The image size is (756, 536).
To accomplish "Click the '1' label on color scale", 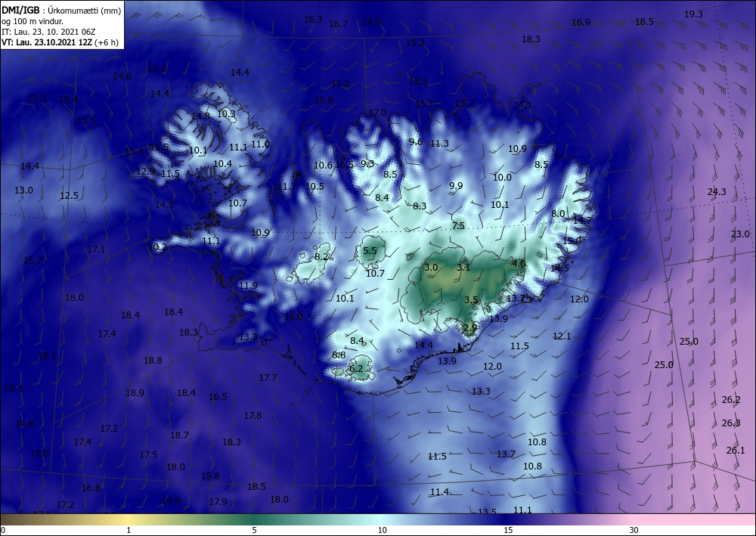I will point(129,530).
